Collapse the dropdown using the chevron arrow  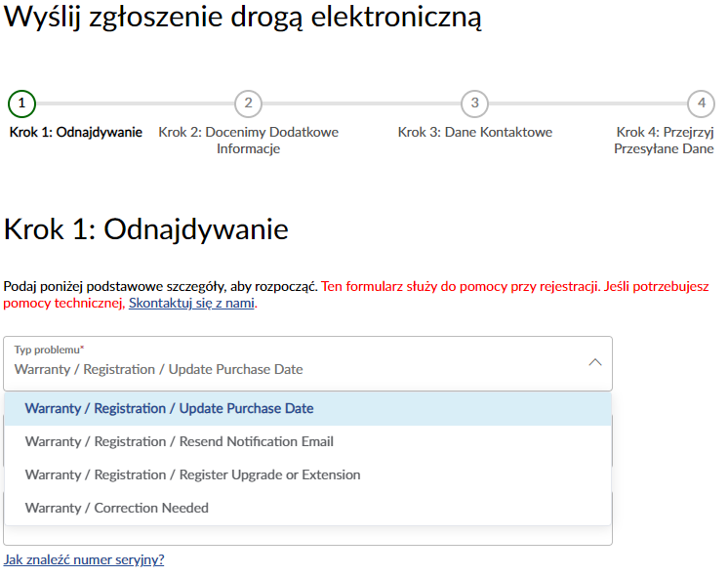click(x=594, y=362)
